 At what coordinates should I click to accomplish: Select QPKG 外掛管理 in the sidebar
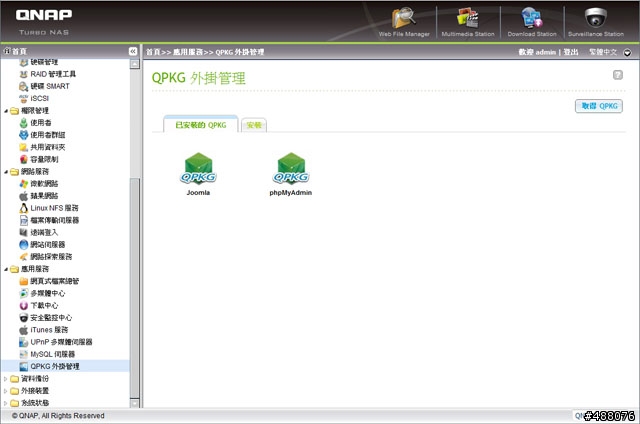(55, 366)
